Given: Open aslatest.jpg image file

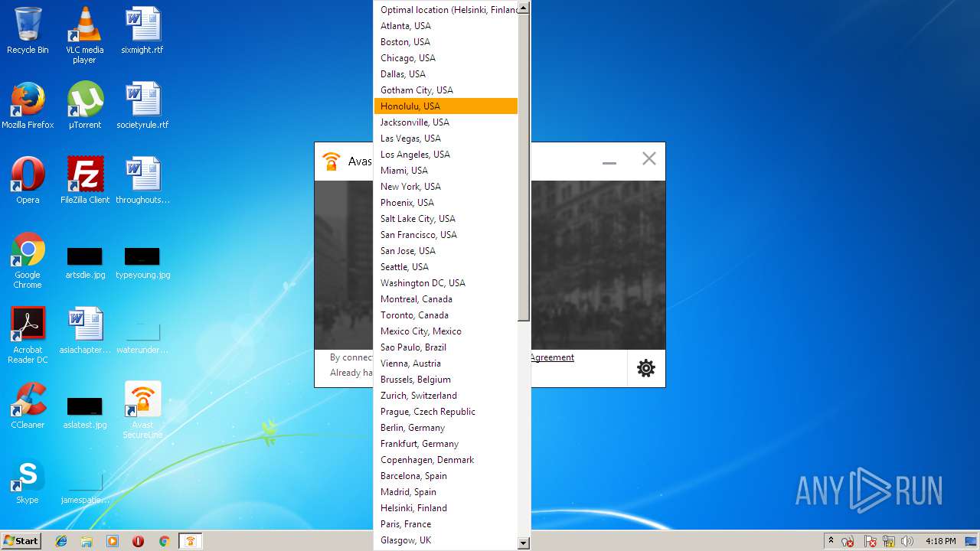Looking at the screenshot, I should (85, 412).
